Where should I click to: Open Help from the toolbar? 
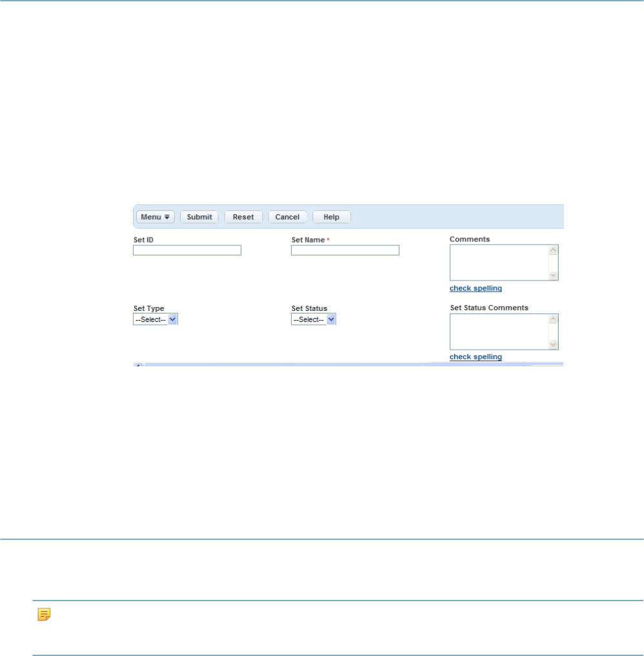click(x=332, y=217)
